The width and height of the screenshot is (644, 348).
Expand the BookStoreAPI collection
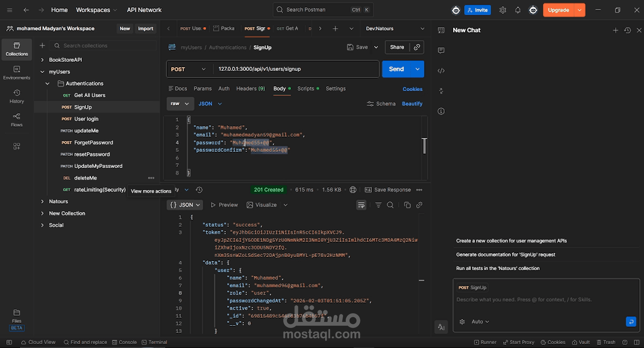coord(42,60)
